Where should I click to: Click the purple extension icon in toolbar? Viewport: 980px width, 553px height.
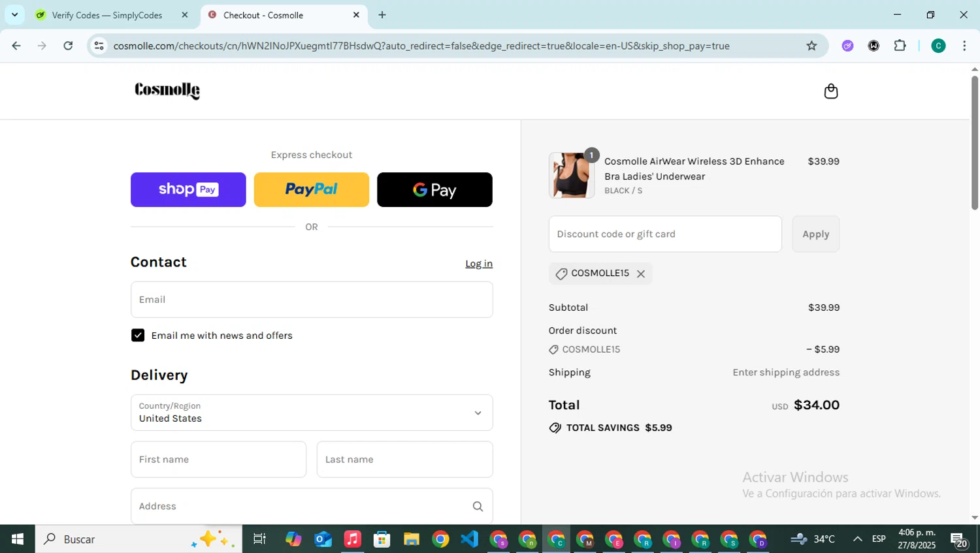point(847,46)
